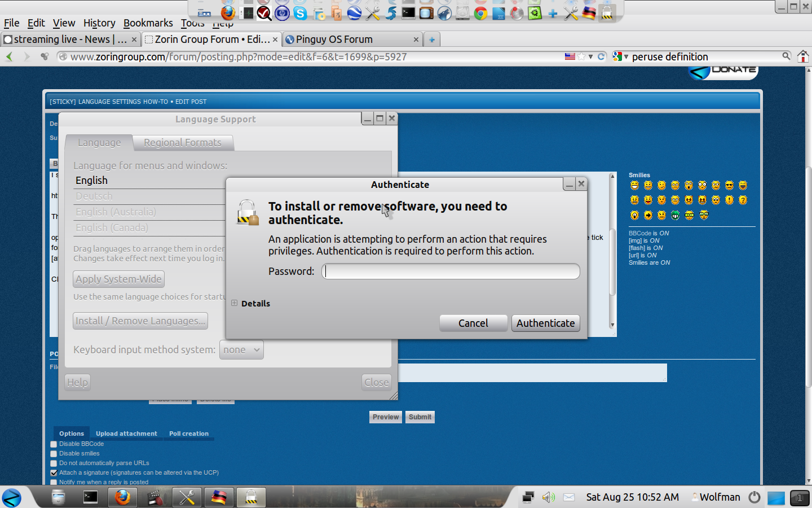Open the Edit menu

(x=36, y=23)
